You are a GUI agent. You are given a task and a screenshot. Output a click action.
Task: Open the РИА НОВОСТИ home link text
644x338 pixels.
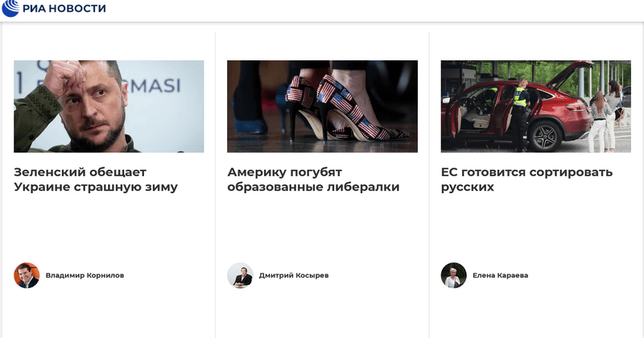pos(64,8)
